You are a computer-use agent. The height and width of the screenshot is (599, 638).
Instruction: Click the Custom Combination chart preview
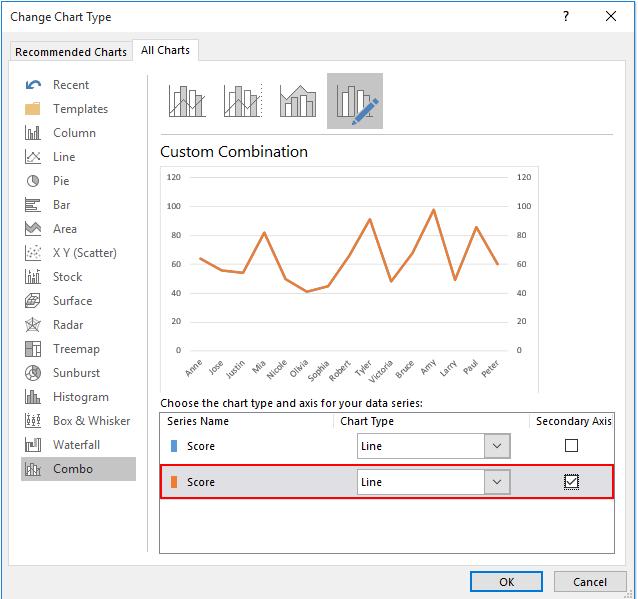coord(350,279)
